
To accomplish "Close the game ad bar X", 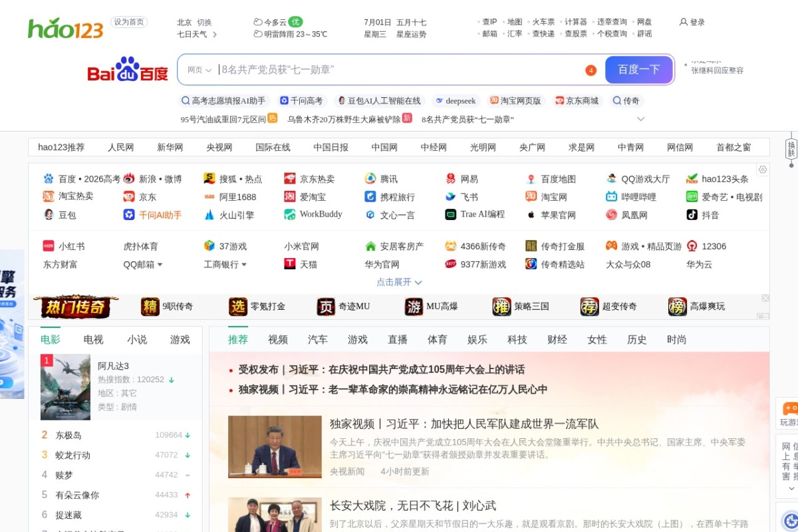I will coord(765,299).
